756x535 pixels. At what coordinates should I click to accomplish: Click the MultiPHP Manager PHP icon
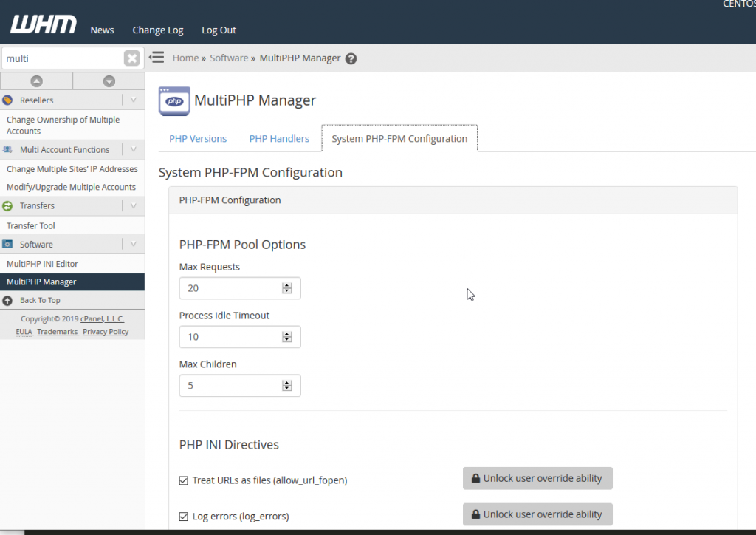174,101
